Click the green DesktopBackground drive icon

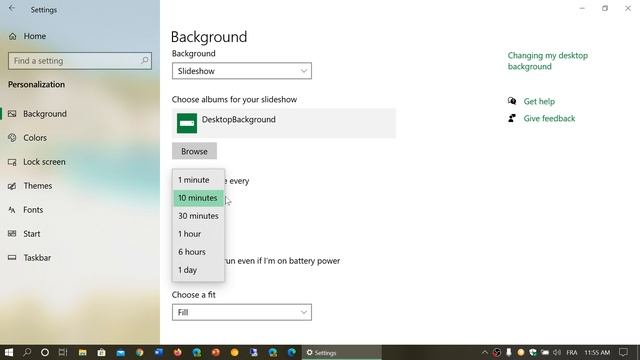187,123
